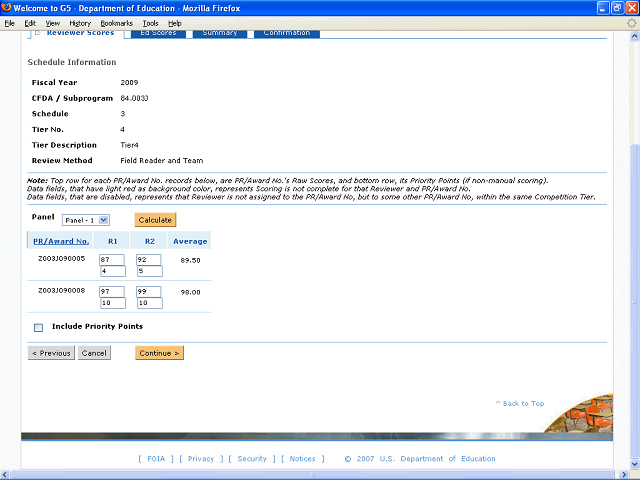Open the Tools menu
This screenshot has height=480, width=640.
150,23
